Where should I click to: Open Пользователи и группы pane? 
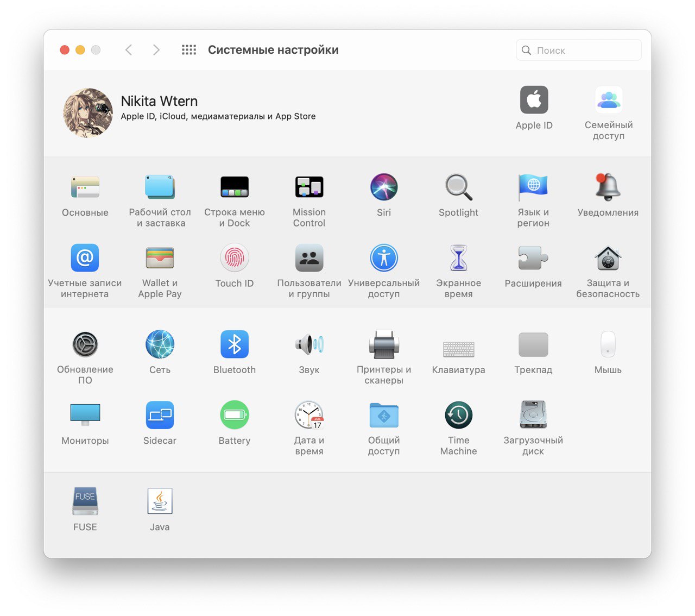tap(309, 258)
